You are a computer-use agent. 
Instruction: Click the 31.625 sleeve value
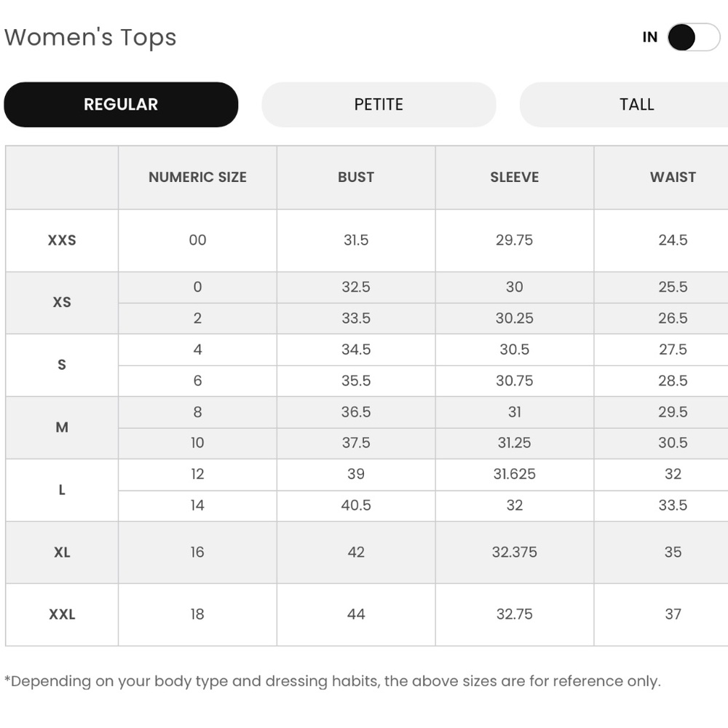(515, 474)
